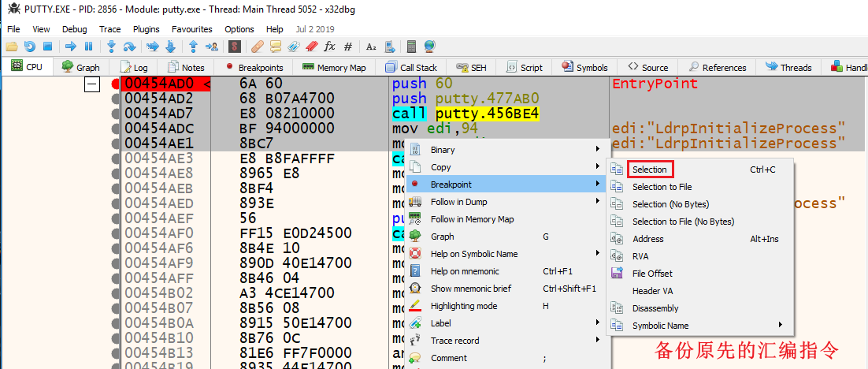868x369 pixels.
Task: Click the Step Into toolbar icon
Action: [111, 47]
